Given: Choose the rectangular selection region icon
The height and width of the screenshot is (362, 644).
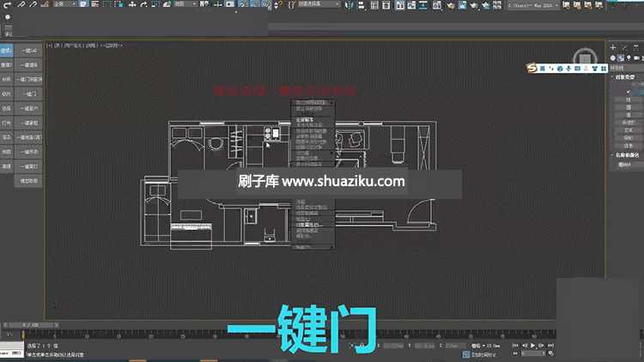Looking at the screenshot, I should click(107, 4).
